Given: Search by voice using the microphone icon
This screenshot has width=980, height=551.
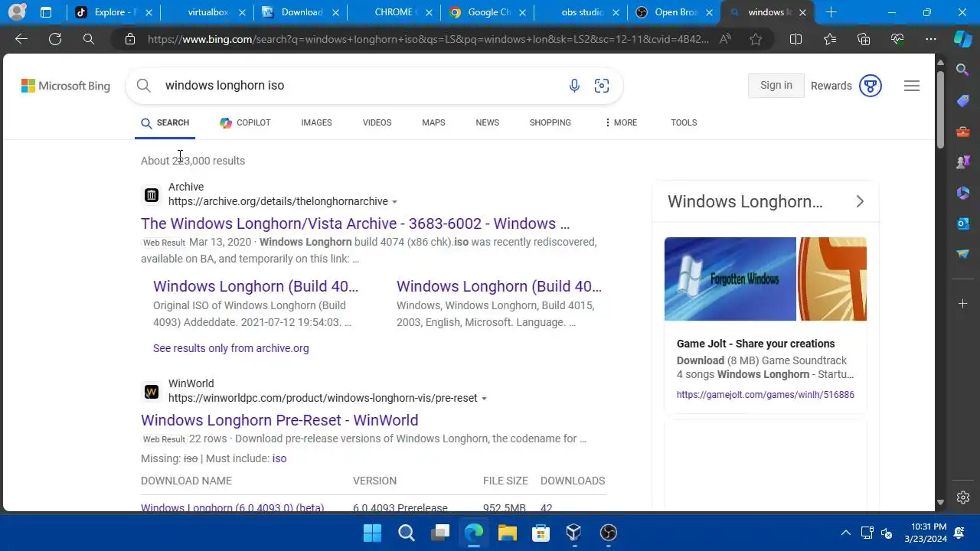Looking at the screenshot, I should (x=574, y=86).
